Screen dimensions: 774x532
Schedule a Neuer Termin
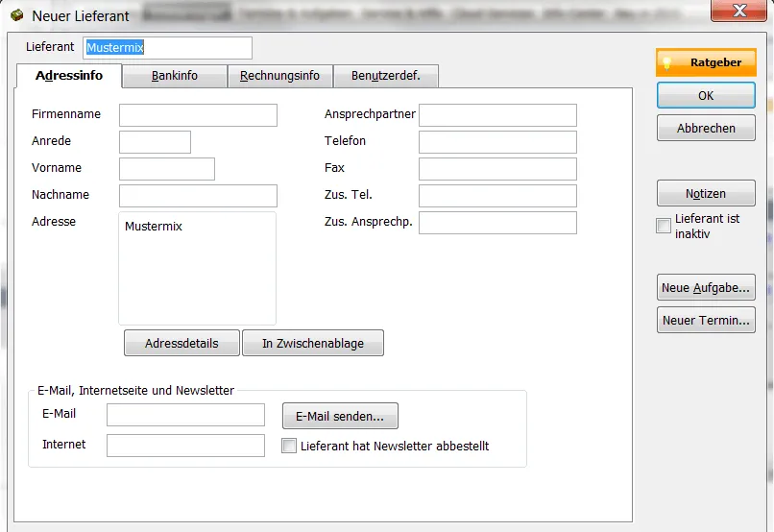(706, 321)
